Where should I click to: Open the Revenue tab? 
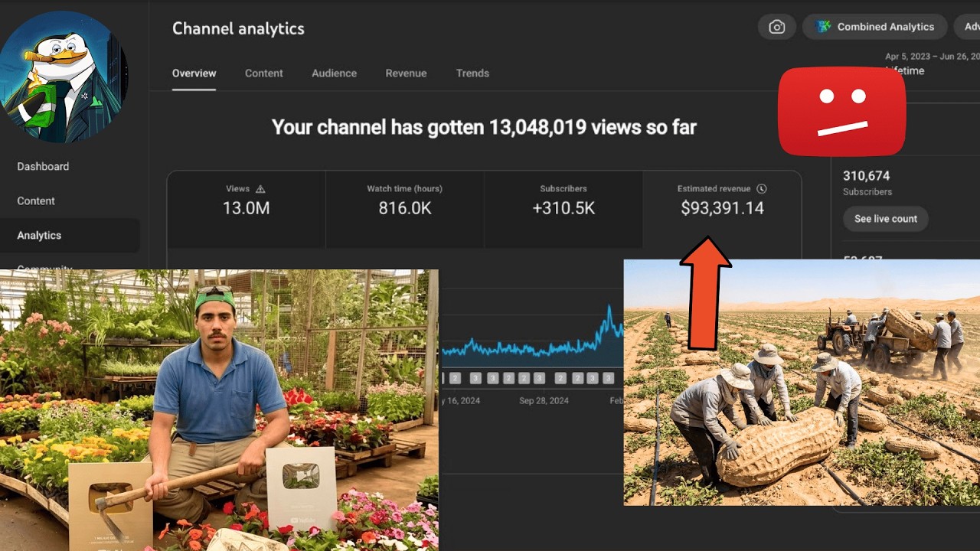tap(406, 73)
